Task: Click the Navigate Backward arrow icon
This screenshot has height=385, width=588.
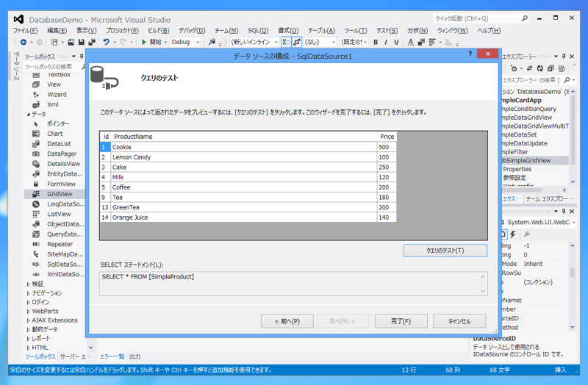Action: (x=24, y=42)
